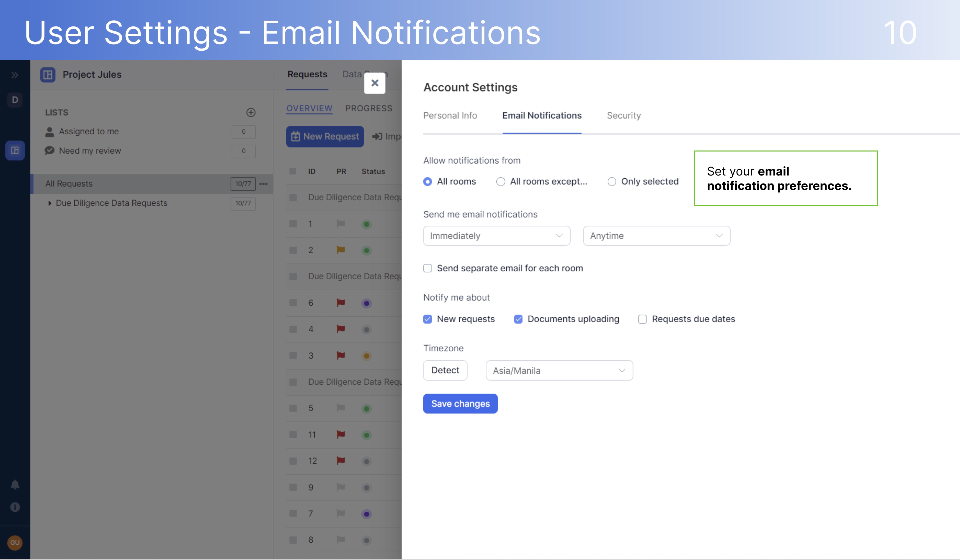Expand the Due Diligence Data Requests list
The width and height of the screenshot is (960, 560).
click(50, 203)
